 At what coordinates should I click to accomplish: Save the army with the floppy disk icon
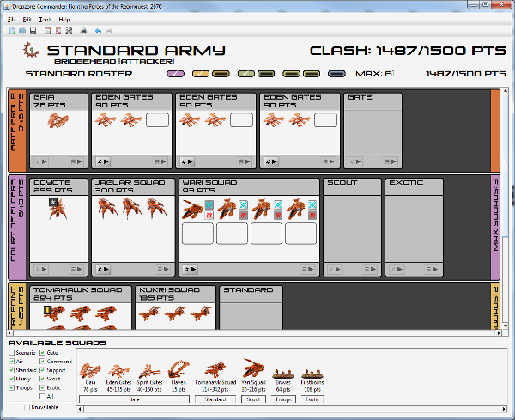point(33,31)
